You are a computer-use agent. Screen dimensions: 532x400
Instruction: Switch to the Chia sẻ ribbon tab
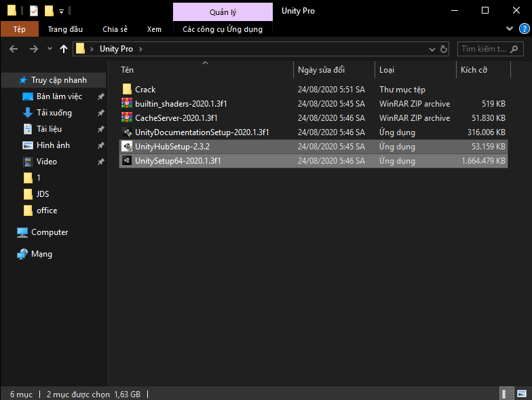(x=114, y=29)
